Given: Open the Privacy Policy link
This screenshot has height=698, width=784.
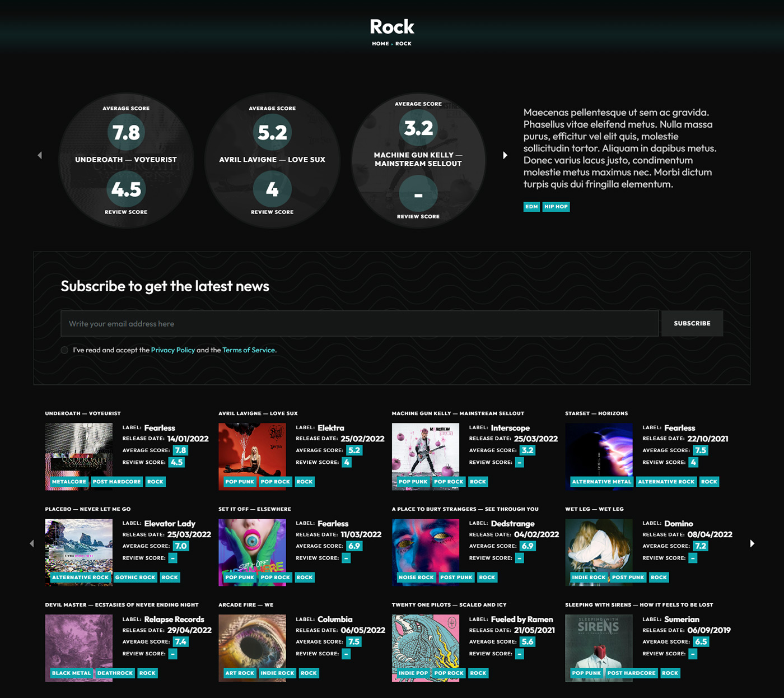Looking at the screenshot, I should pyautogui.click(x=173, y=350).
